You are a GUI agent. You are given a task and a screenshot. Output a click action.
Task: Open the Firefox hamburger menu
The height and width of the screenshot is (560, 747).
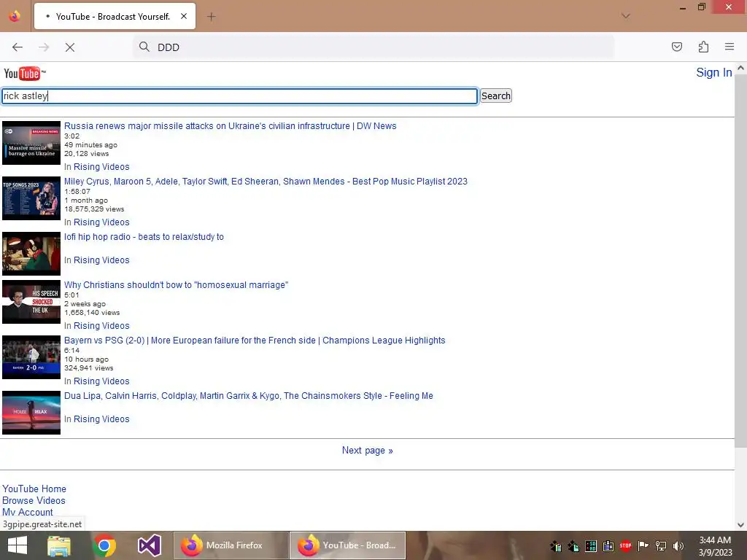(x=729, y=47)
